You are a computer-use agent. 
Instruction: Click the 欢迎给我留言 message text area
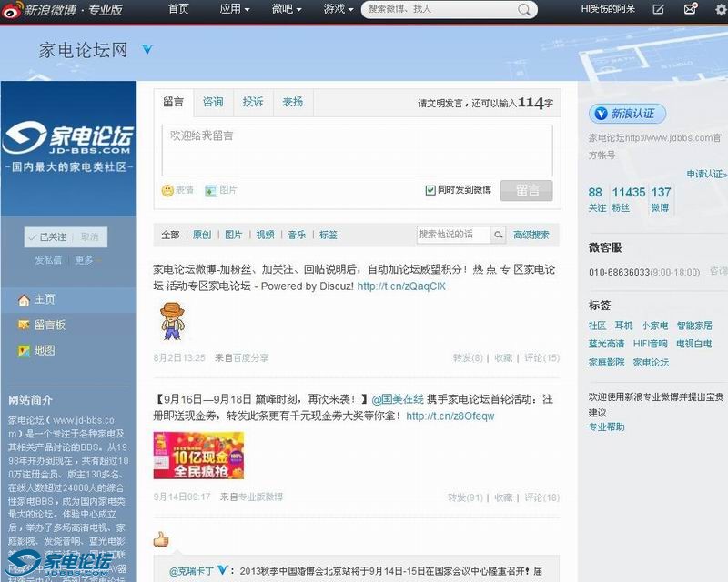click(x=357, y=150)
